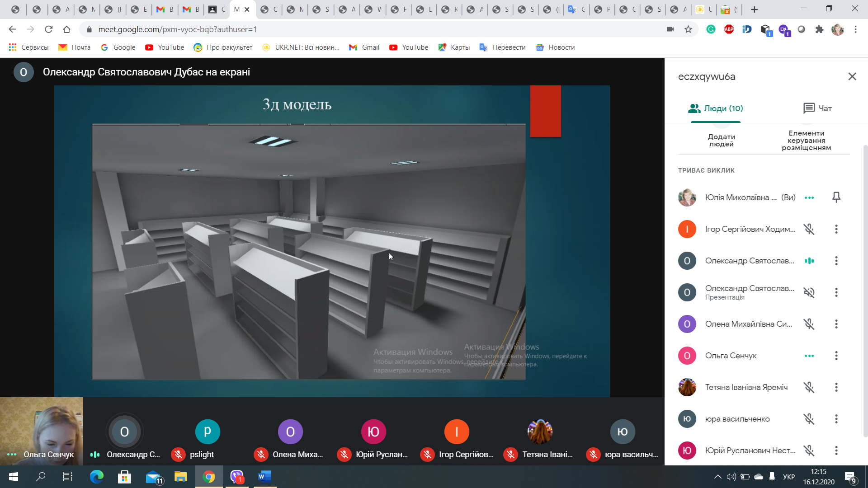868x488 pixels.
Task: Click the Grammarly extension icon
Action: tap(711, 29)
